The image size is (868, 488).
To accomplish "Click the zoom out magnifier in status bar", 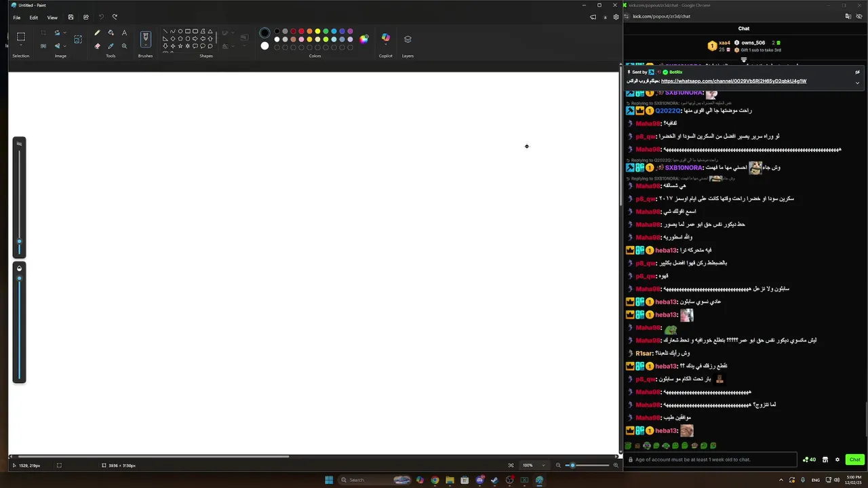I will coord(558,465).
